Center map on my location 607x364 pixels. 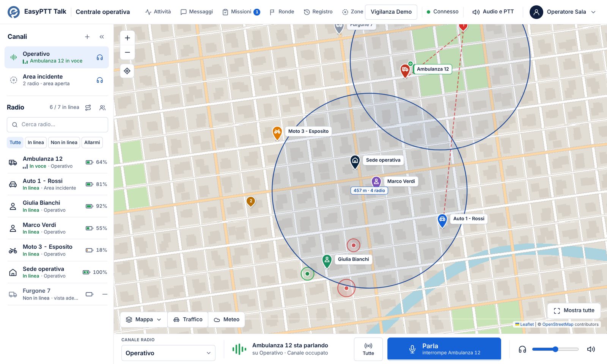127,71
